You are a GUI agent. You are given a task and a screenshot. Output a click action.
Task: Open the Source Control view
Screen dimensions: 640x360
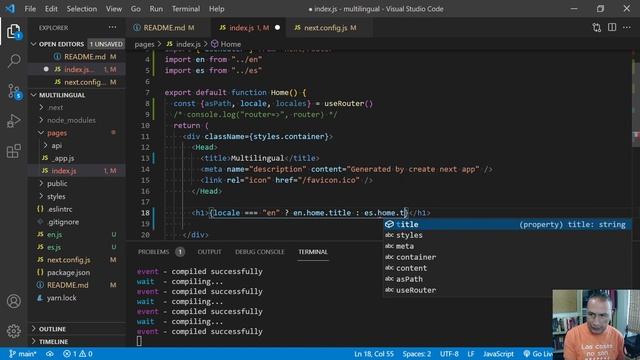point(14,91)
